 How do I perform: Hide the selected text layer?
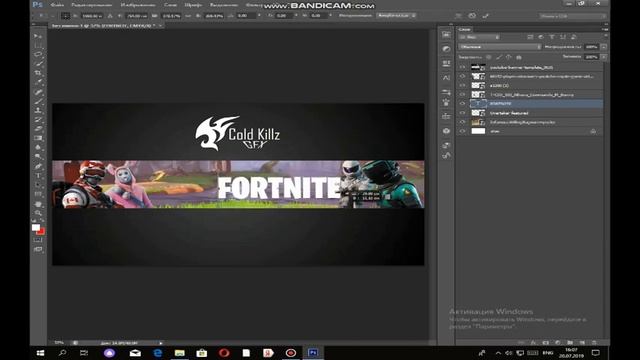tap(462, 104)
